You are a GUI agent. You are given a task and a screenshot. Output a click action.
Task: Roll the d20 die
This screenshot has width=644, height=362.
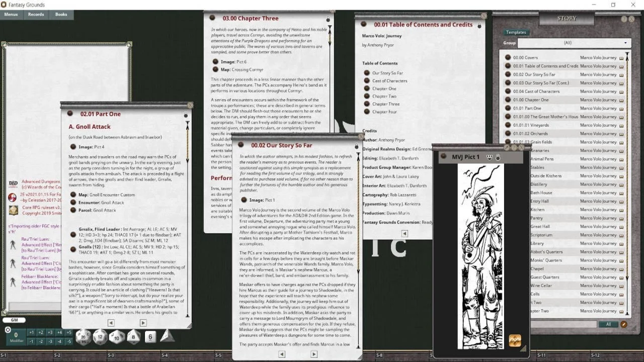click(x=84, y=337)
